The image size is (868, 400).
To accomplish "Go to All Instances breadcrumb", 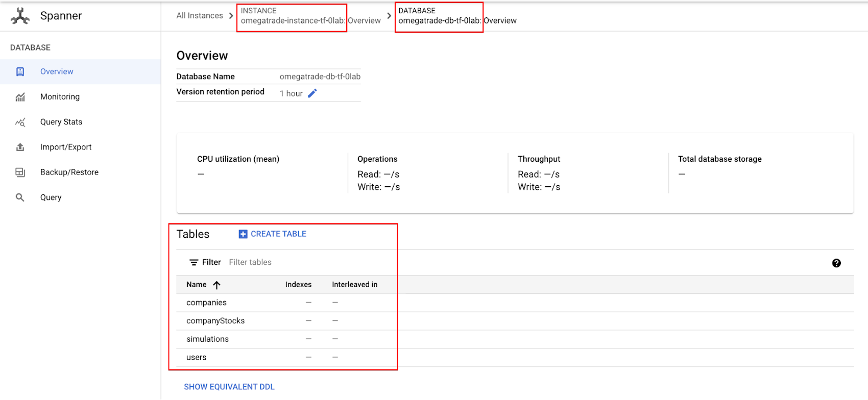I will point(200,16).
